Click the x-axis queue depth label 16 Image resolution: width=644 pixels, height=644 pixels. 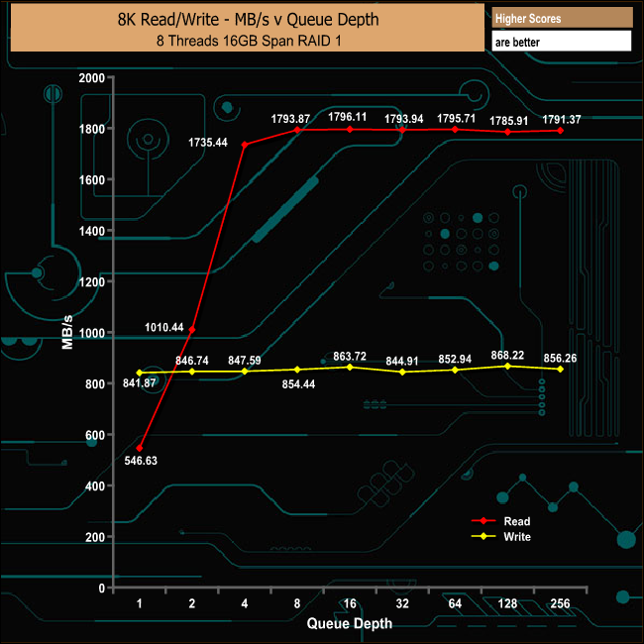350,603
